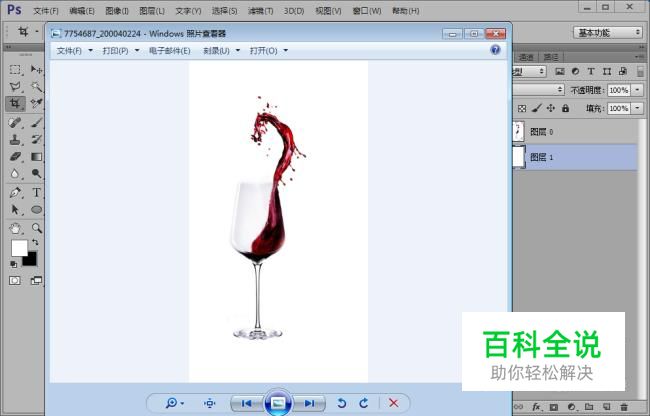The height and width of the screenshot is (416, 650).
Task: Select the Dodge tool
Action: tap(36, 174)
